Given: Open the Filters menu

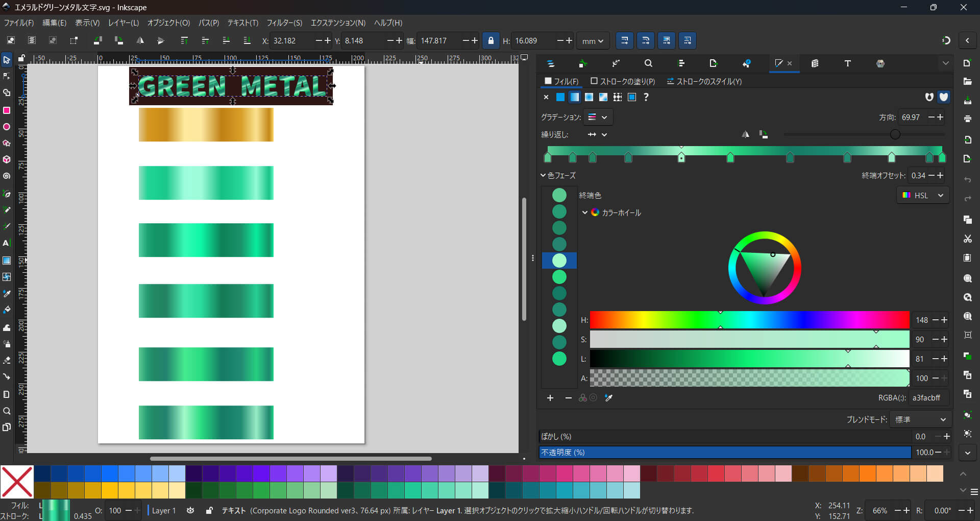Looking at the screenshot, I should [x=284, y=23].
